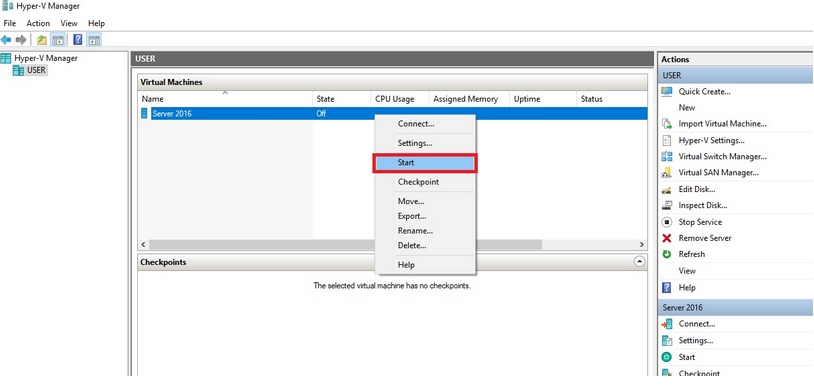Click the Server 2016 VM row icon
Image resolution: width=814 pixels, height=391 pixels.
(x=144, y=113)
